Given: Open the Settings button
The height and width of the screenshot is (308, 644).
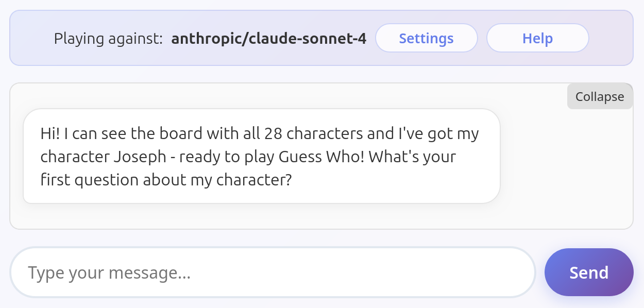Looking at the screenshot, I should pyautogui.click(x=426, y=38).
